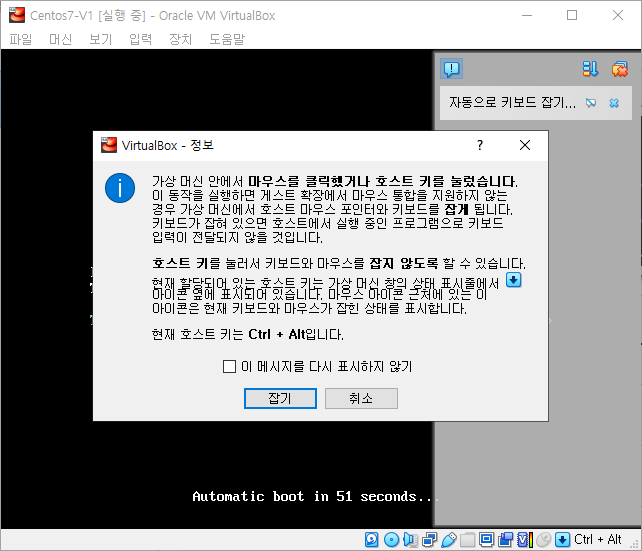Click the window resize grip in status bar

pyautogui.click(x=635, y=544)
